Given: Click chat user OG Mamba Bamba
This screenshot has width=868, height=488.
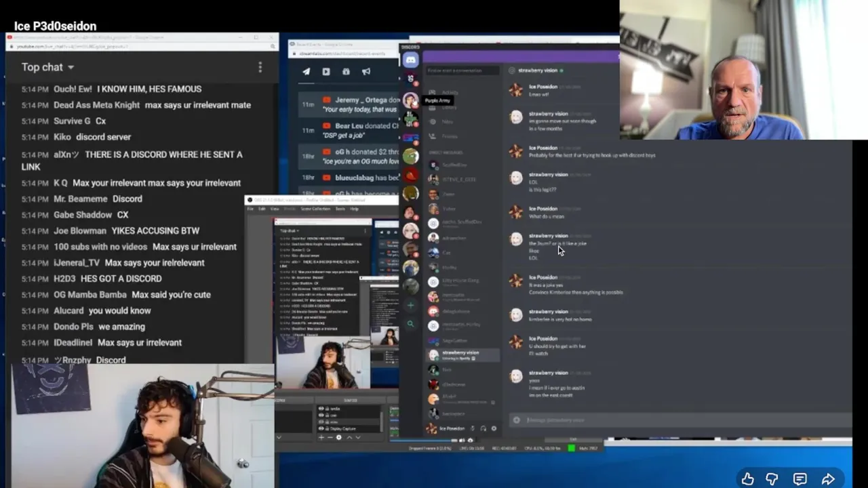Looking at the screenshot, I should 90,295.
